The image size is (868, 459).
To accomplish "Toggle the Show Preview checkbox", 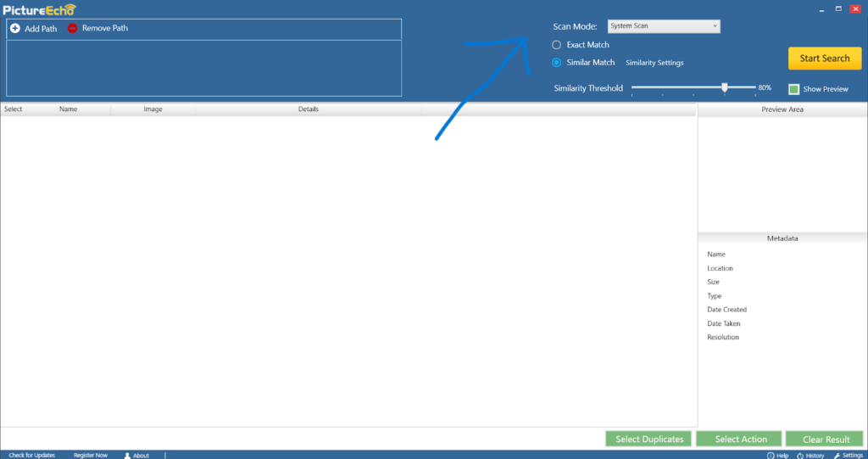I will click(794, 89).
